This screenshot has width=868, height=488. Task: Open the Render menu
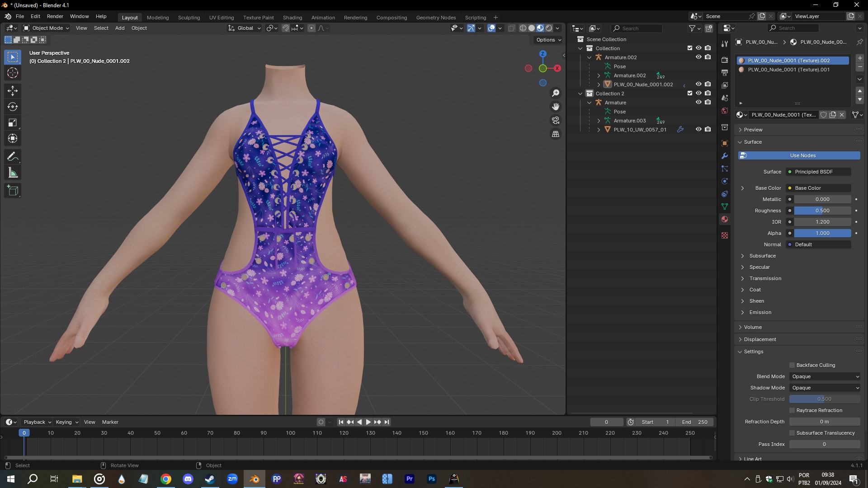(55, 16)
